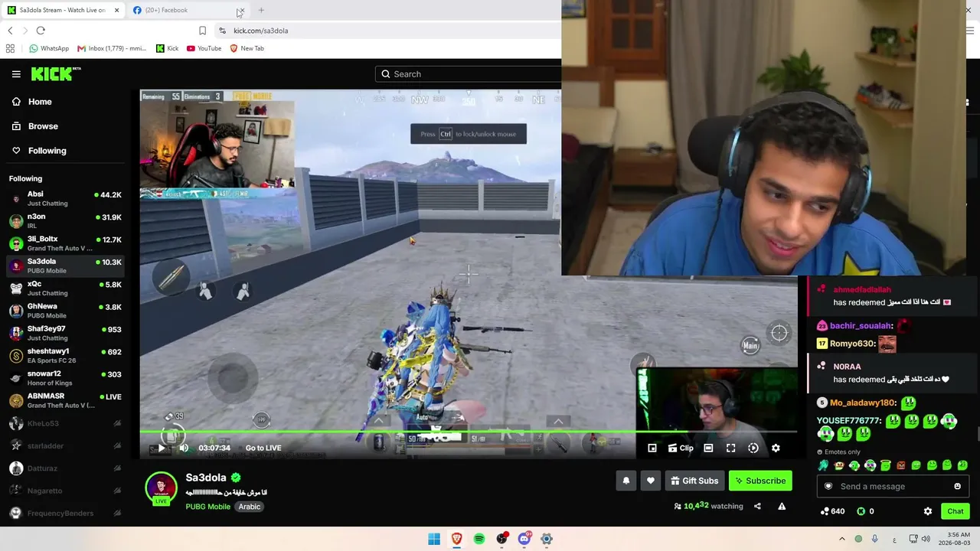Report the stream with the warning icon
This screenshot has width=980, height=551.
point(782,507)
